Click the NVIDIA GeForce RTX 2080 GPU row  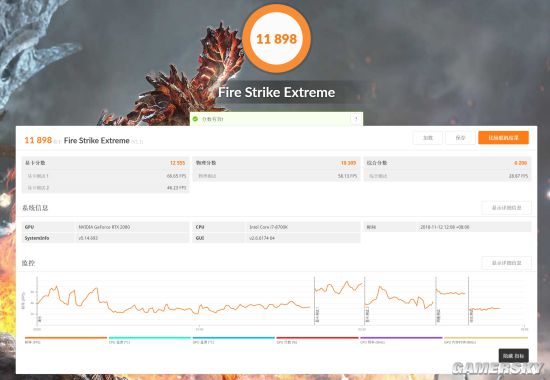[x=105, y=227]
